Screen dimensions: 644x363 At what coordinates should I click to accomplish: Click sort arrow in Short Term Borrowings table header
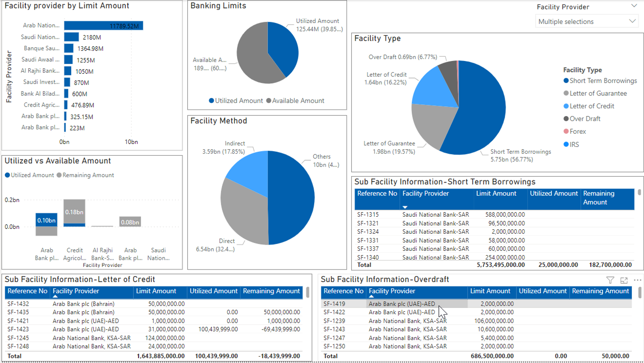tap(405, 207)
